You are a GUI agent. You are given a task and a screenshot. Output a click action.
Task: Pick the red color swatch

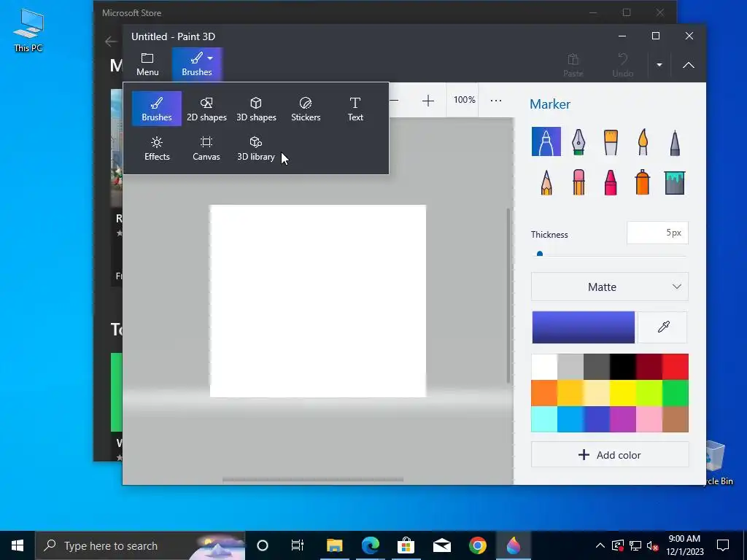(x=675, y=367)
